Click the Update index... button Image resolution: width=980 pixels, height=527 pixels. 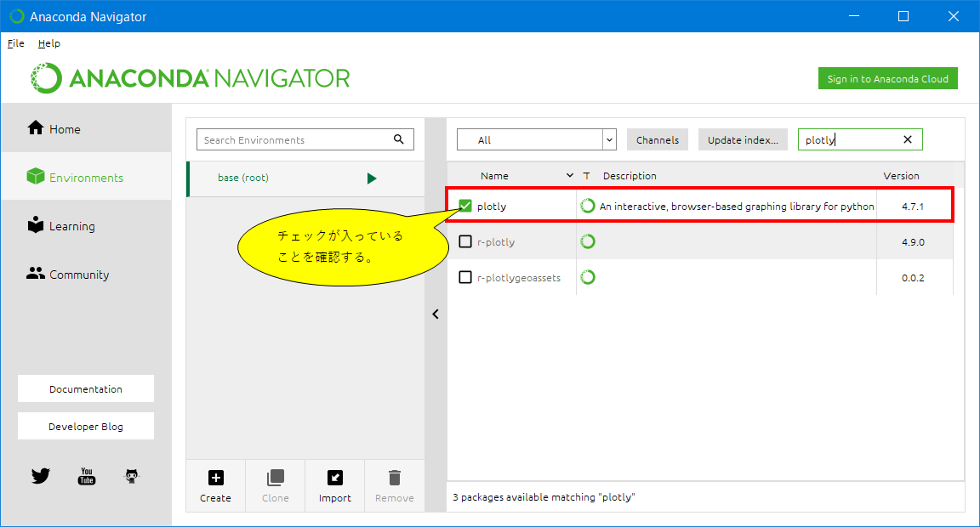click(743, 140)
